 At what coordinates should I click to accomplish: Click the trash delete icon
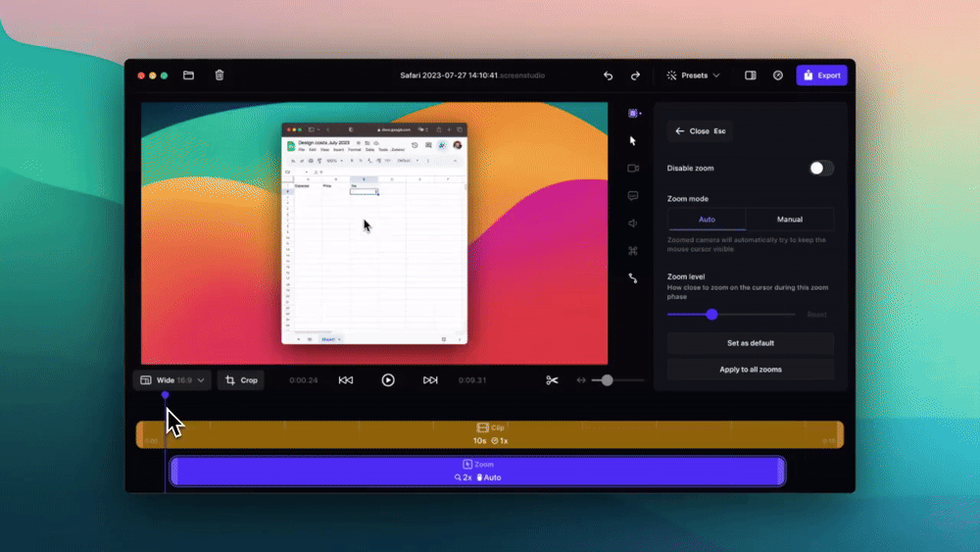(x=220, y=75)
